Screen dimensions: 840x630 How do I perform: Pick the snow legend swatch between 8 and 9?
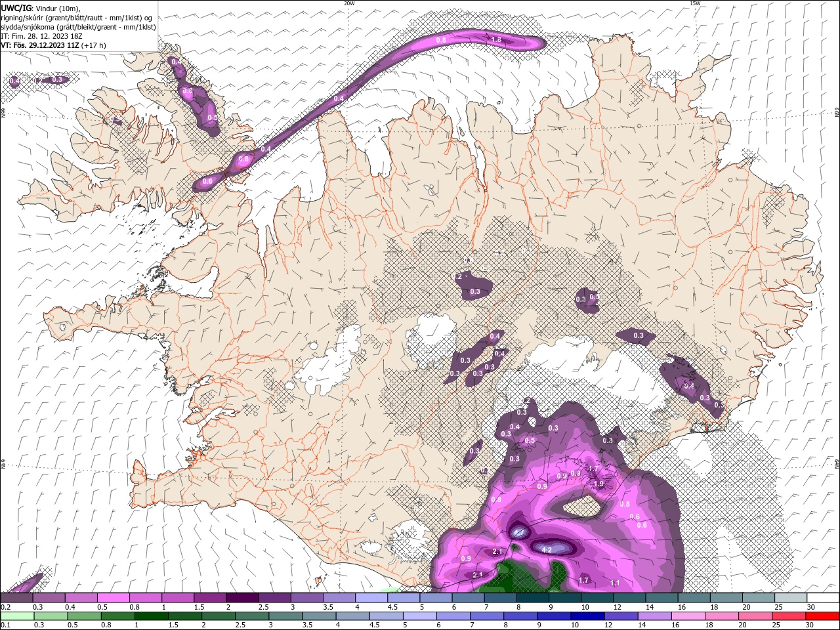(x=532, y=598)
